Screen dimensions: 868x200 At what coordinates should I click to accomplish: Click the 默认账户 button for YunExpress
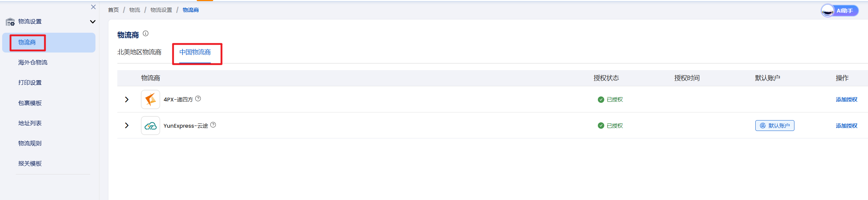tap(775, 126)
